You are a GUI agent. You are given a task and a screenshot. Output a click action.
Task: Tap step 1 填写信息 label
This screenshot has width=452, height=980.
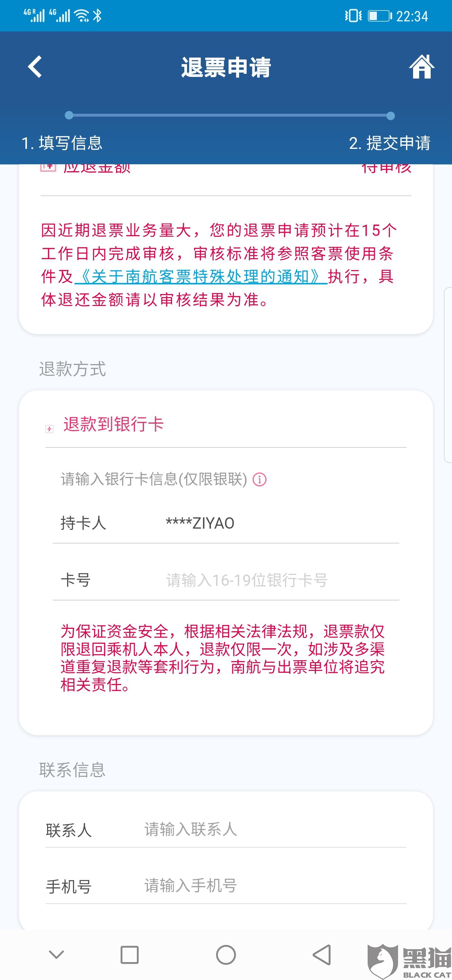coord(62,143)
